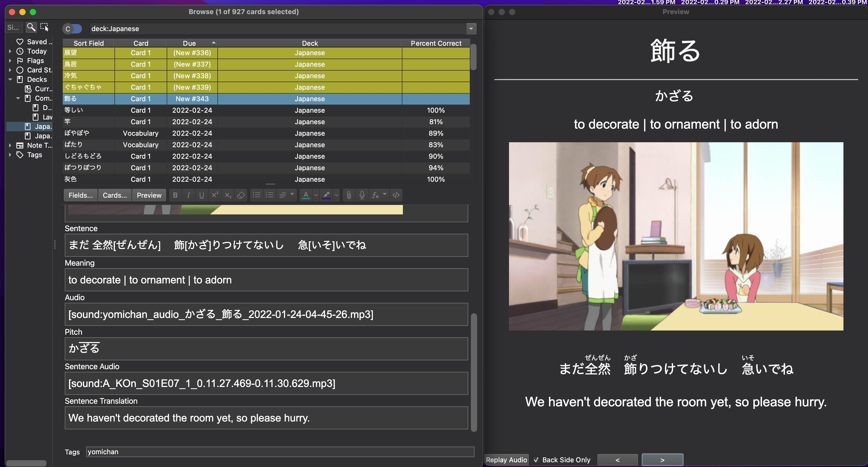This screenshot has width=868, height=467.
Task: Click into the Sentence Translation field
Action: tap(266, 418)
